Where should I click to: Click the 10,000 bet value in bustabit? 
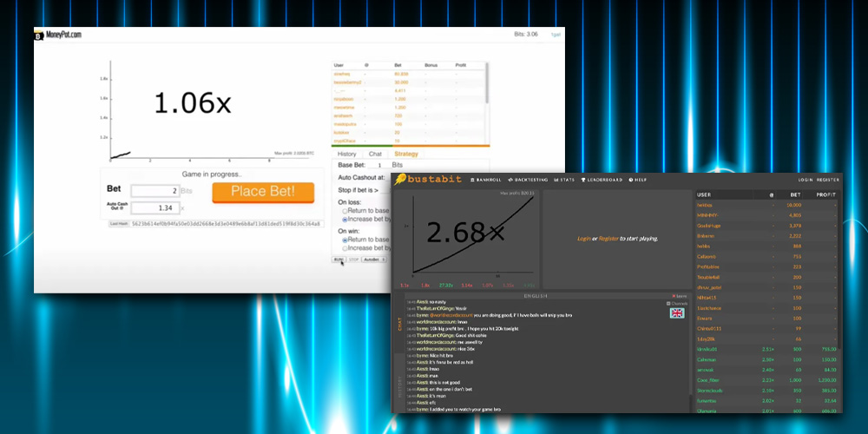click(794, 205)
